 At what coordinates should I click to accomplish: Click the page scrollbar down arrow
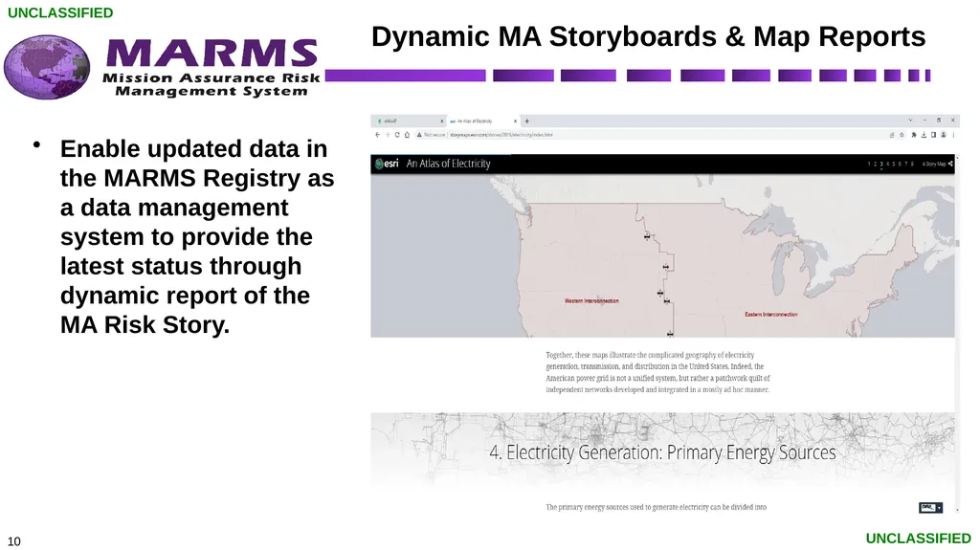(x=957, y=510)
